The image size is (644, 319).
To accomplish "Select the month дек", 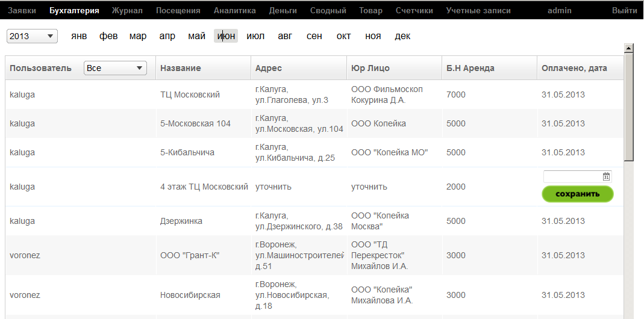I will [x=402, y=36].
